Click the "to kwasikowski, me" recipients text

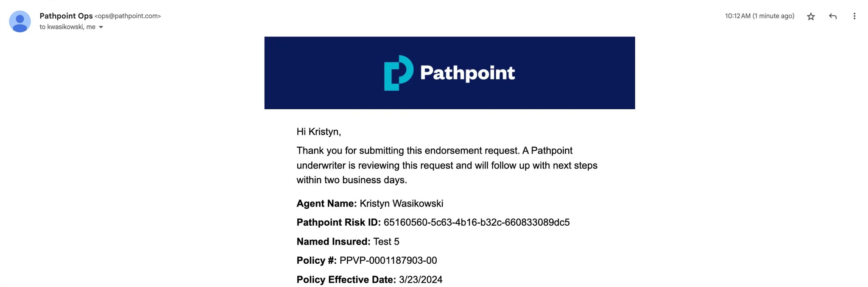click(67, 27)
